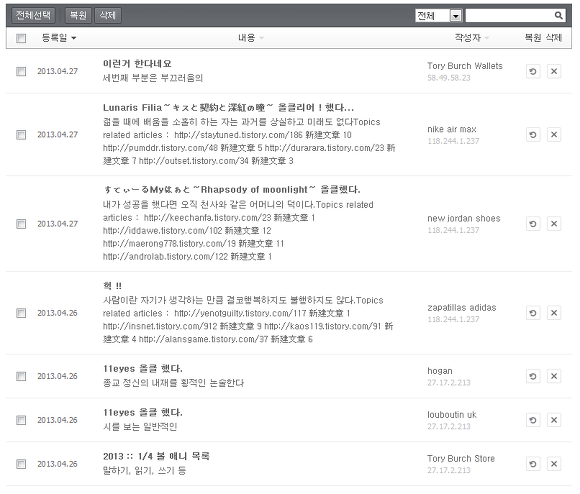The height and width of the screenshot is (494, 580).
Task: Check the nike air max row checkbox
Action: (21, 135)
